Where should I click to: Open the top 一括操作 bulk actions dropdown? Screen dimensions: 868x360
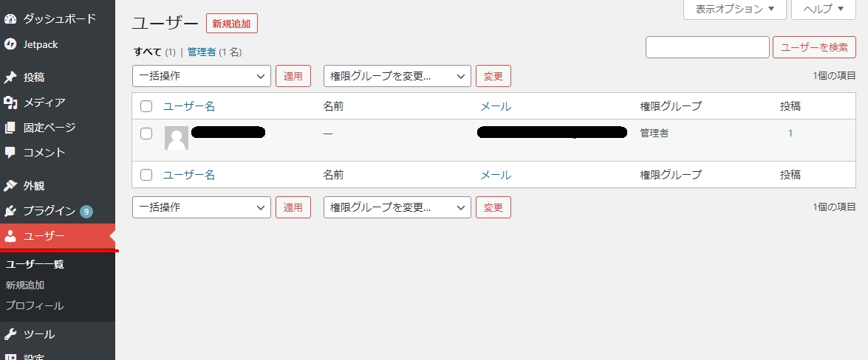point(202,76)
